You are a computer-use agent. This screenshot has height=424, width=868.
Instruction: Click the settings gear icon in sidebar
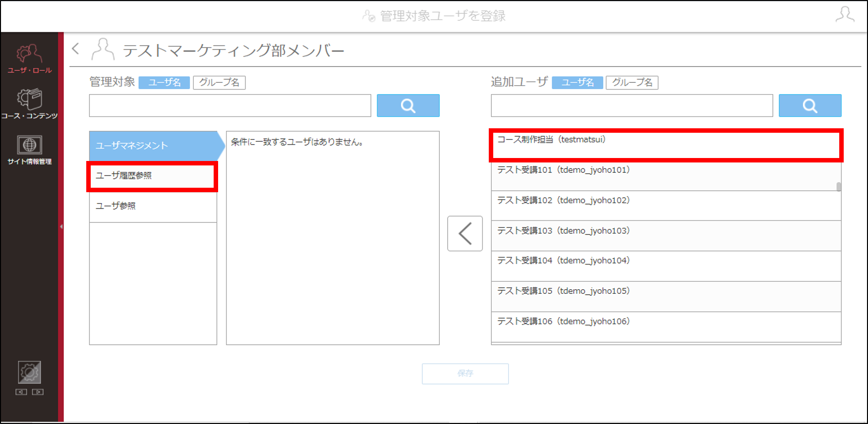[29, 372]
